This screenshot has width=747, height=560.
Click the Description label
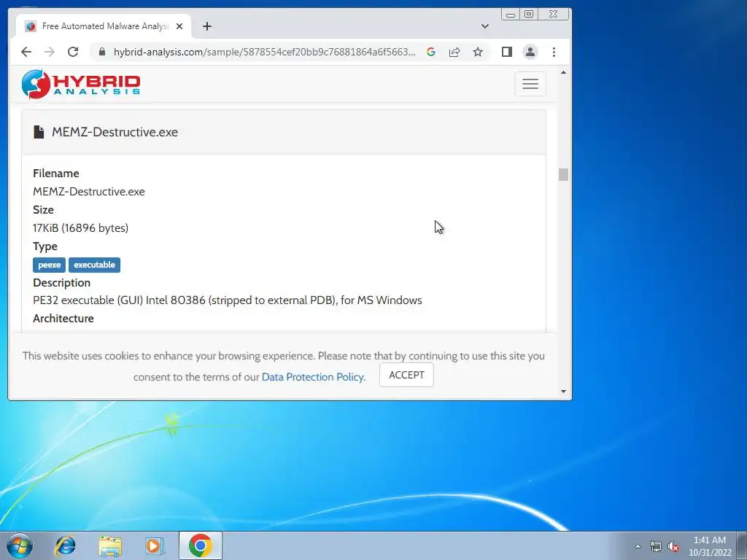point(61,283)
